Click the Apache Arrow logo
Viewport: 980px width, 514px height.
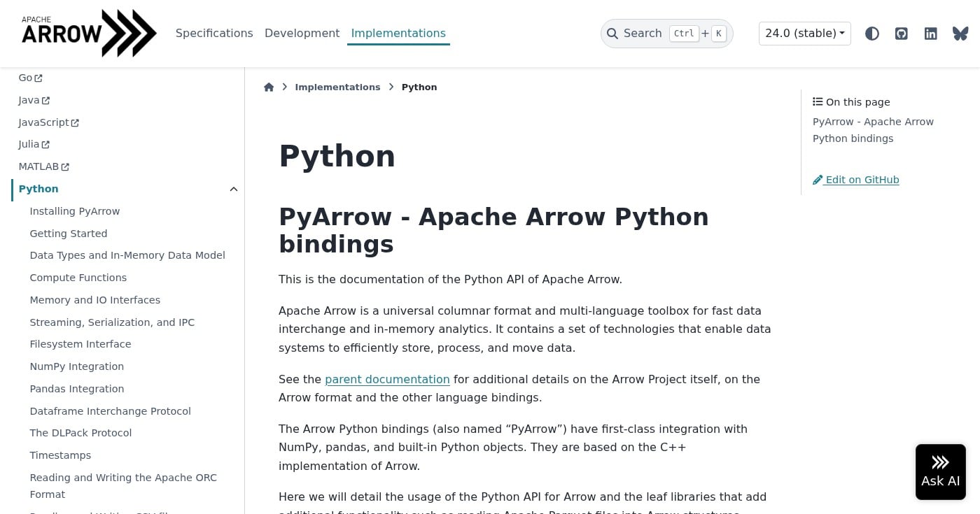click(x=89, y=33)
